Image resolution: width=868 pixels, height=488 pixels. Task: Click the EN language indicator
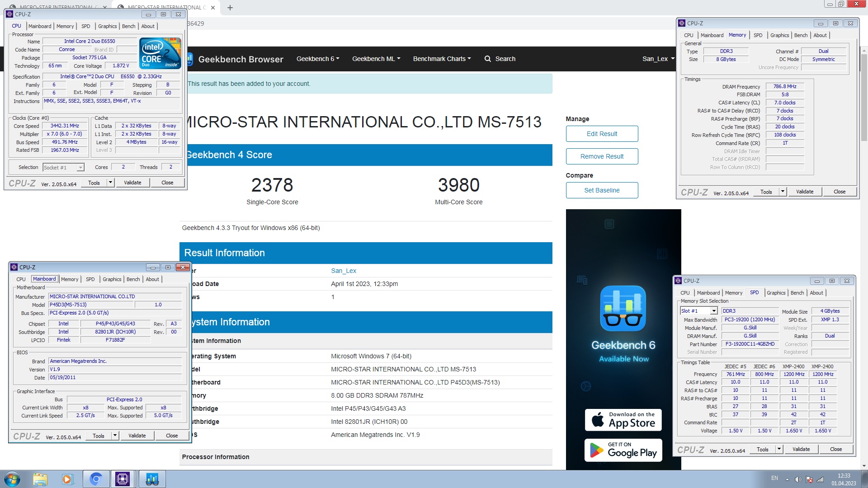(x=774, y=478)
